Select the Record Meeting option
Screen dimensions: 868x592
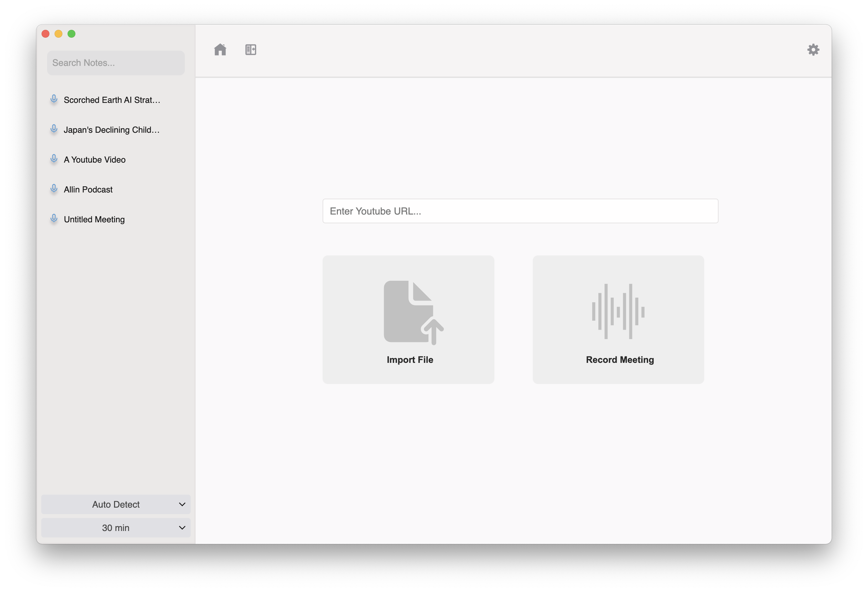(x=619, y=319)
